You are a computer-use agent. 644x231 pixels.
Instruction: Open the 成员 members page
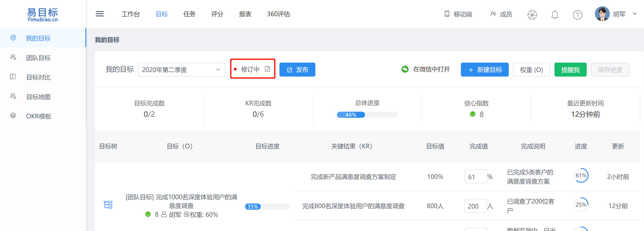point(501,14)
